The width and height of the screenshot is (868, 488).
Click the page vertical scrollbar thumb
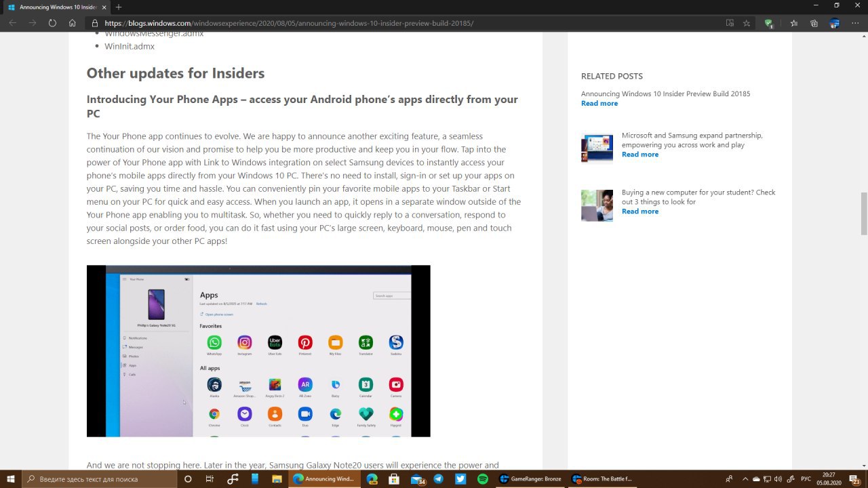click(x=864, y=213)
